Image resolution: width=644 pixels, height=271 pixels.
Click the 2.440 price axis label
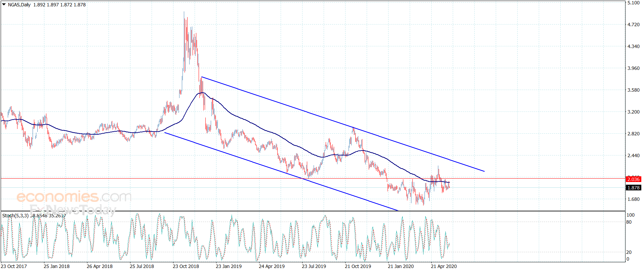click(x=633, y=155)
